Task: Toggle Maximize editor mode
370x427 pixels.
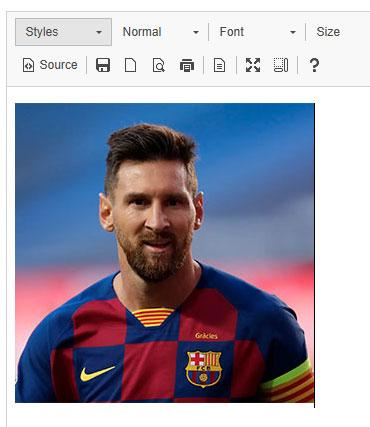Action: click(x=253, y=65)
